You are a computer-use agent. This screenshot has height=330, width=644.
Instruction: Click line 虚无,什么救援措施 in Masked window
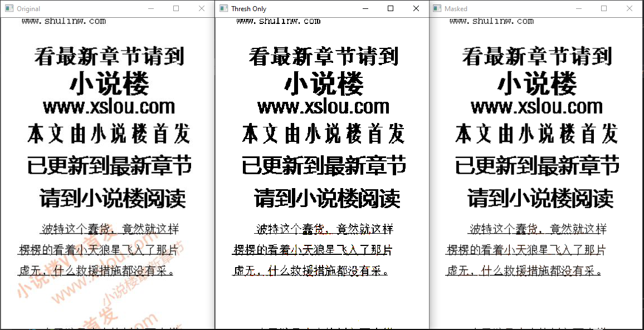[x=524, y=271]
